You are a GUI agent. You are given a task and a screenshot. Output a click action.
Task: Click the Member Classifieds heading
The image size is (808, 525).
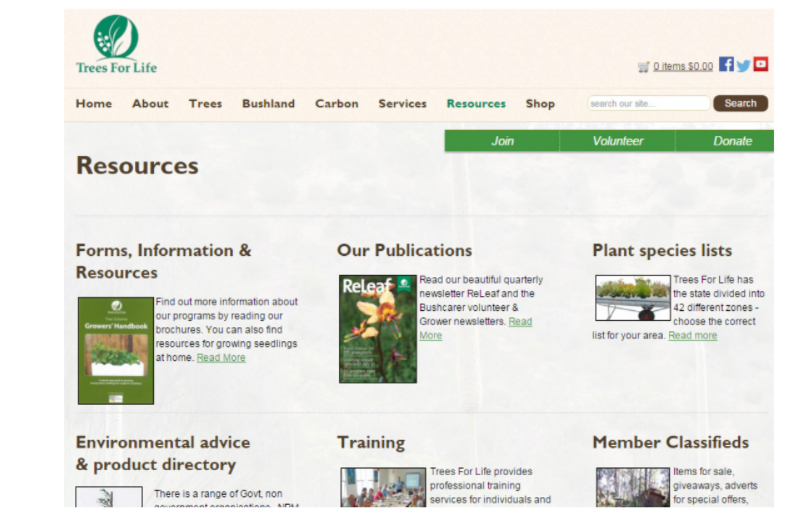pos(670,443)
